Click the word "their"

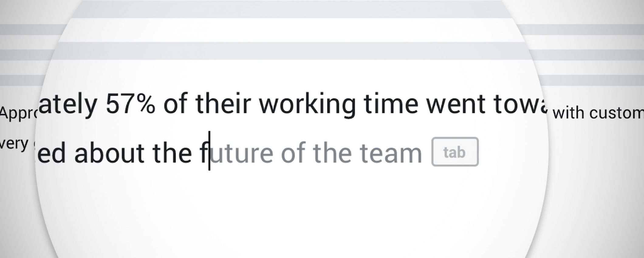223,104
